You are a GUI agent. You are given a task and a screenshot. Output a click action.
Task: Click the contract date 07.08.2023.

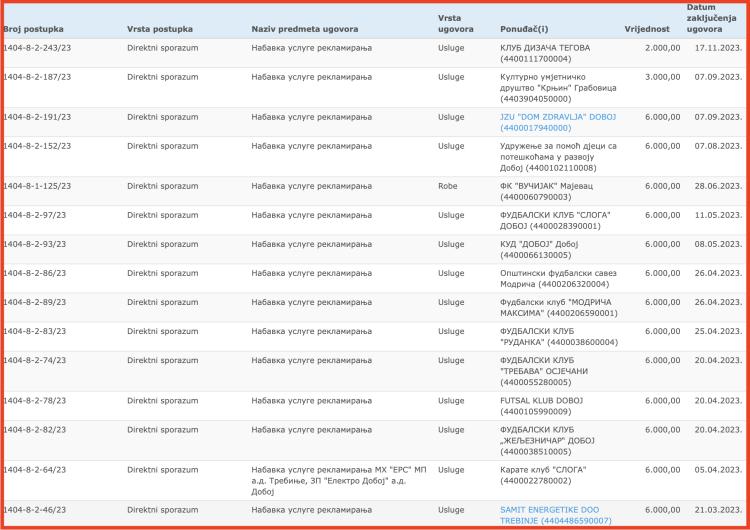pos(718,146)
